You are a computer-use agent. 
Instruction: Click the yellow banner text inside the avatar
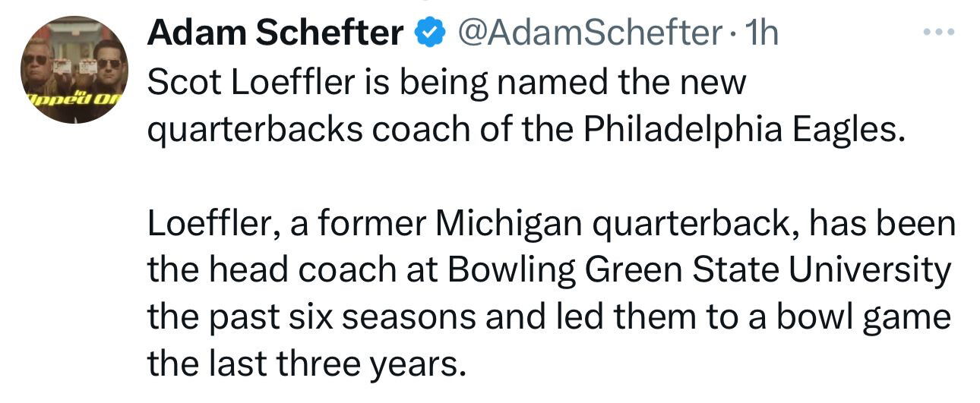pyautogui.click(x=73, y=100)
